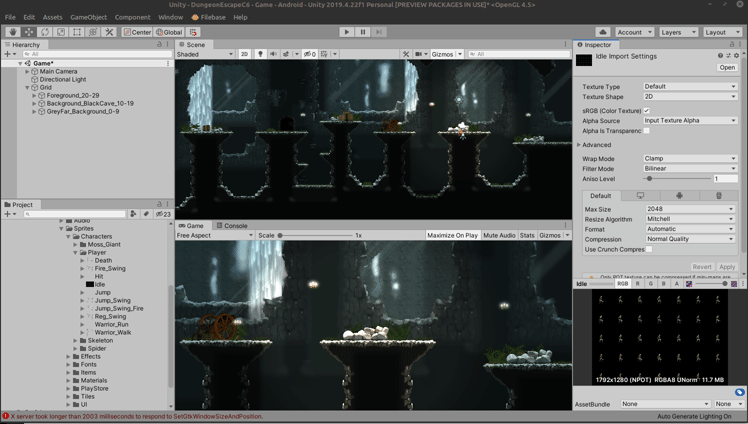Viewport: 748px width, 424px height.
Task: Open Inspector preset selector icon
Action: coord(728,56)
